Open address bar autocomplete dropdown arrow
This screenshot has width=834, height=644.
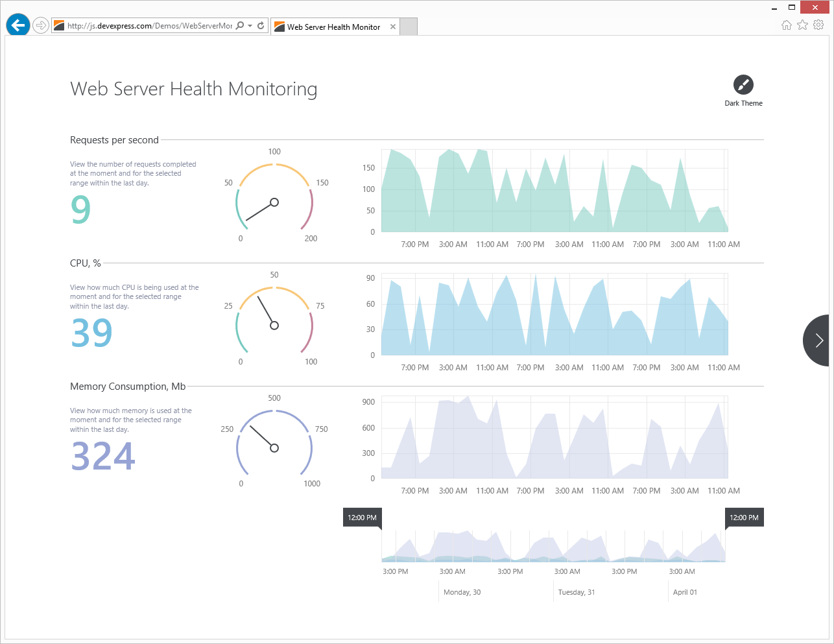click(x=250, y=26)
